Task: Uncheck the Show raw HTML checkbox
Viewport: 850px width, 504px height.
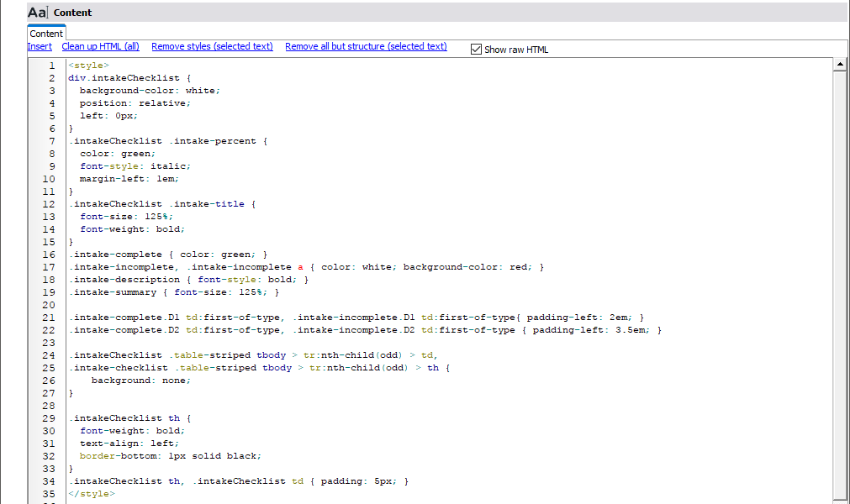Action: [476, 50]
